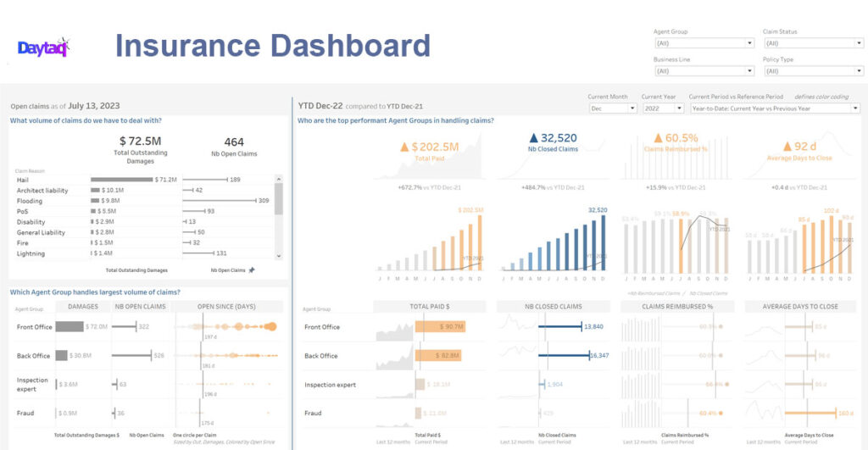The width and height of the screenshot is (868, 450).
Task: Select the Front Office damages bar ($72.0M)
Action: 70,326
